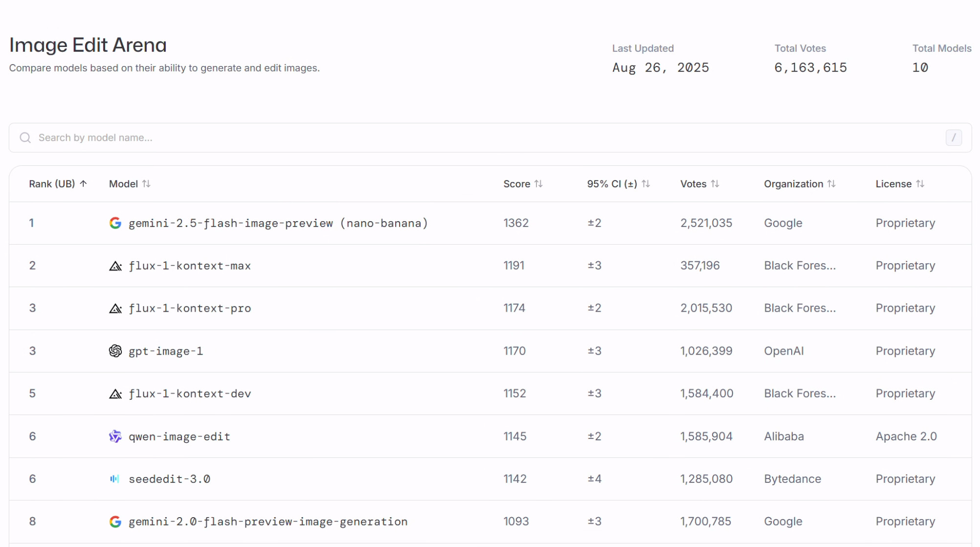Click the Votes column sort arrows
The image size is (980, 547).
(x=715, y=183)
